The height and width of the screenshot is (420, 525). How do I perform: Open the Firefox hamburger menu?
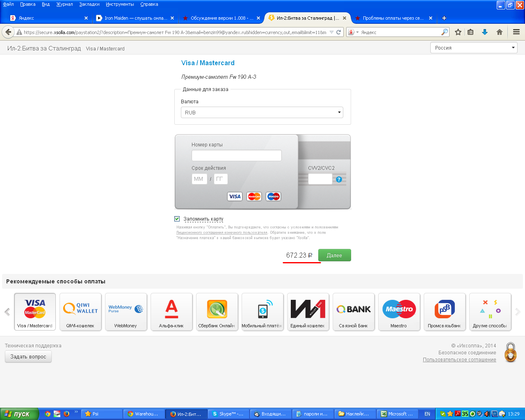click(x=516, y=32)
